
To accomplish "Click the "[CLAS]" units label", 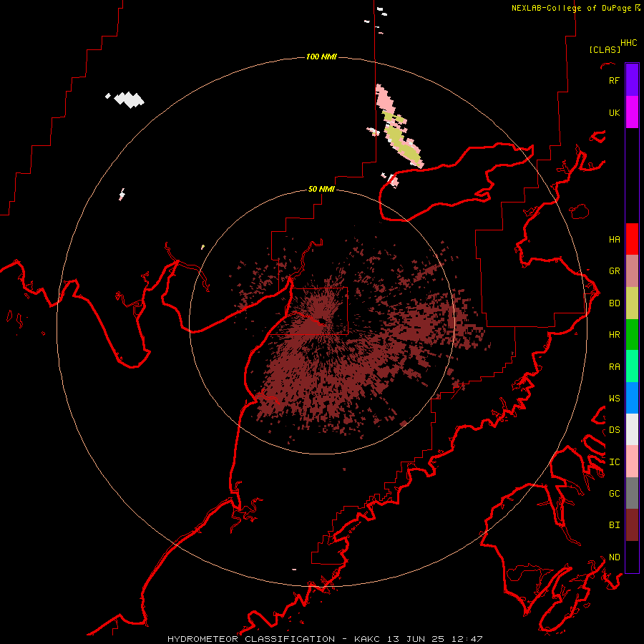I will coord(605,49).
